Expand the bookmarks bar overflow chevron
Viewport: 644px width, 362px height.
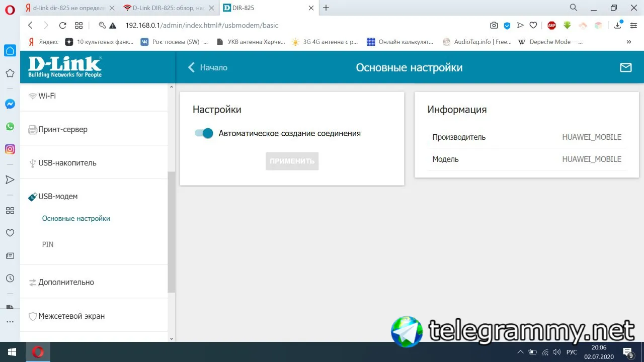[x=628, y=42]
